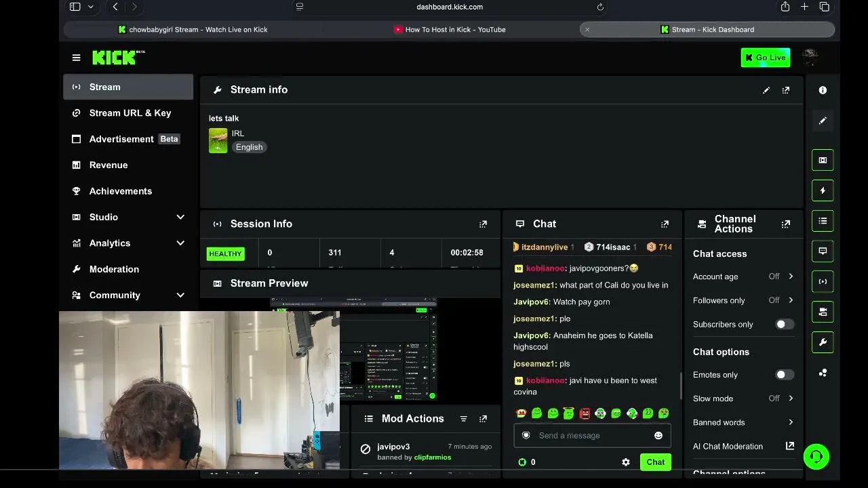Open chat settings gear icon
868x488 pixels.
click(x=626, y=462)
